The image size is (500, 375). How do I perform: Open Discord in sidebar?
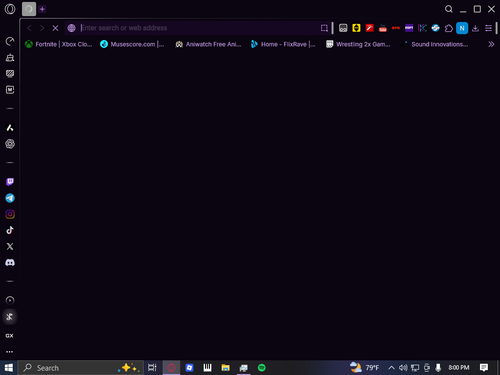tap(10, 263)
